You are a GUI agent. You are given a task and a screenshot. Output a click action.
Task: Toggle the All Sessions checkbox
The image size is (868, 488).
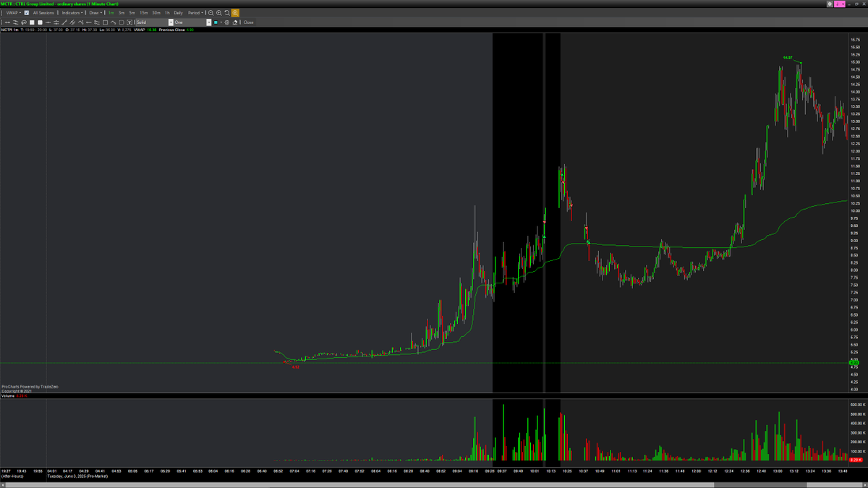click(27, 13)
